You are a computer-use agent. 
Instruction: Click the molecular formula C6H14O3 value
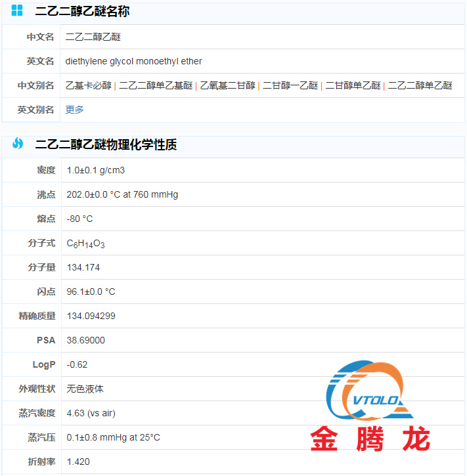(x=85, y=244)
